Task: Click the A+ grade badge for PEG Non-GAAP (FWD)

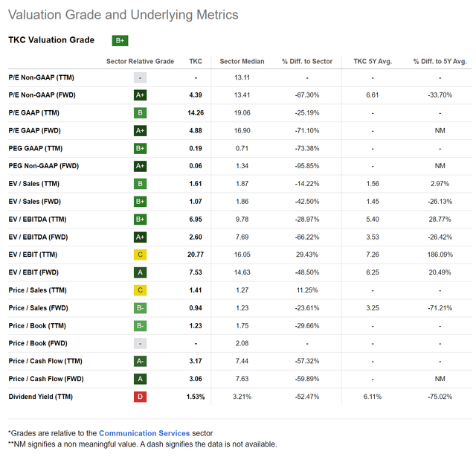Action: coord(140,166)
